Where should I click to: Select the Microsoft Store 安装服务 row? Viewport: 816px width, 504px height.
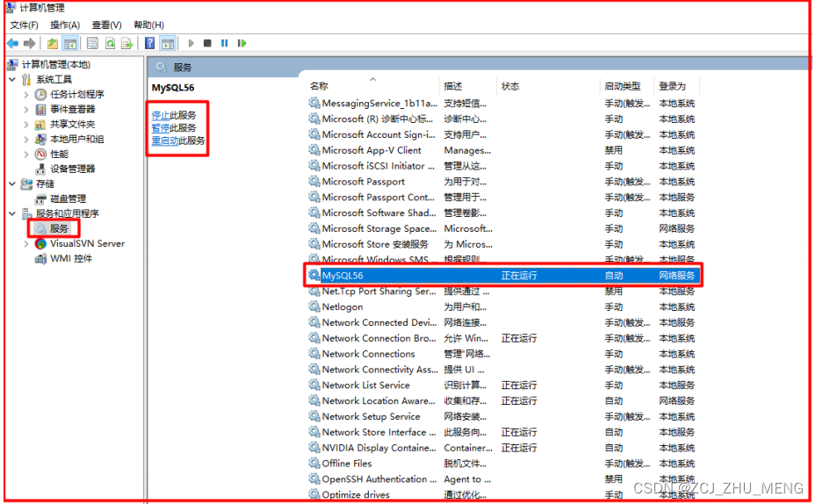tap(502, 244)
